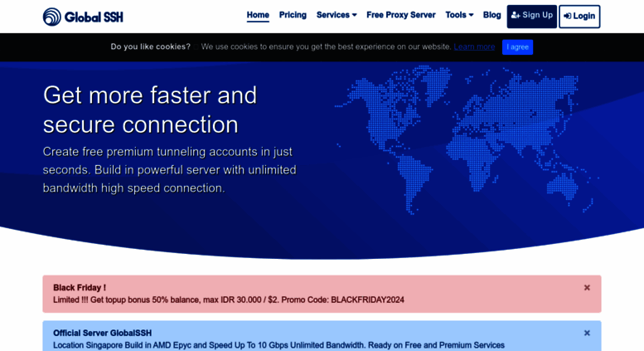644x351 pixels.
Task: Click the 'Create free premium tunneling accounts' paragraph
Action: pyautogui.click(x=170, y=170)
